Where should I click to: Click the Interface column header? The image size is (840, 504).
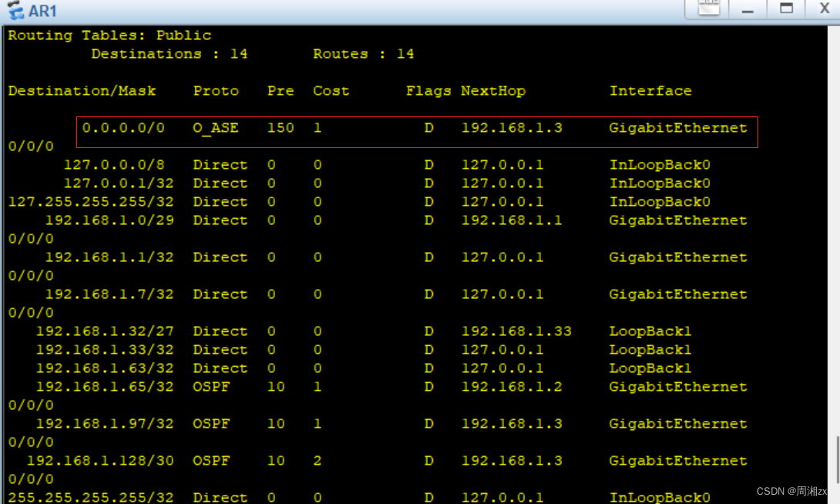pyautogui.click(x=651, y=91)
